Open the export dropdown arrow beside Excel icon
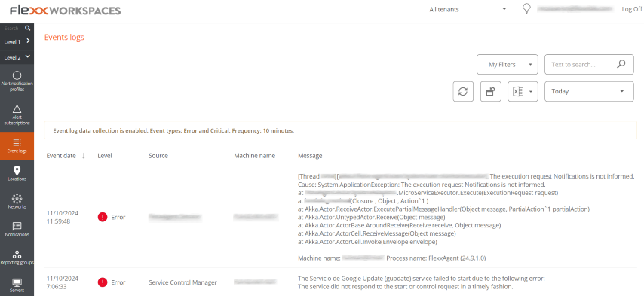 [531, 92]
